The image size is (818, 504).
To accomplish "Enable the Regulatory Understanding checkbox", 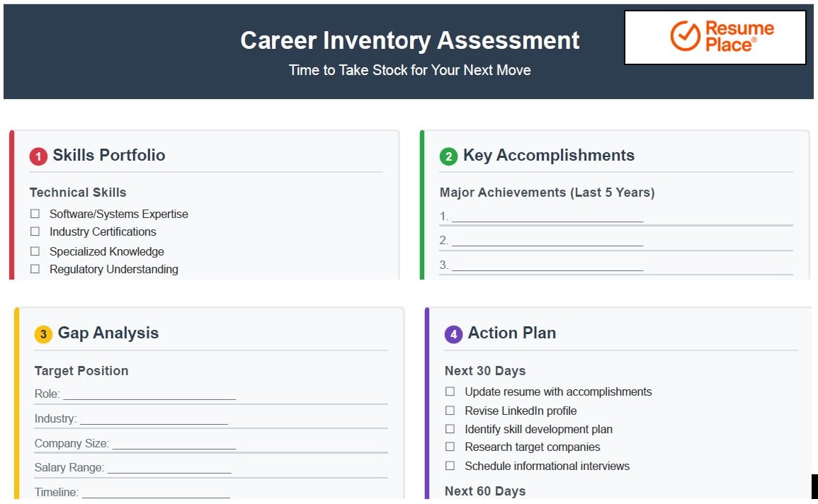I will (x=35, y=269).
